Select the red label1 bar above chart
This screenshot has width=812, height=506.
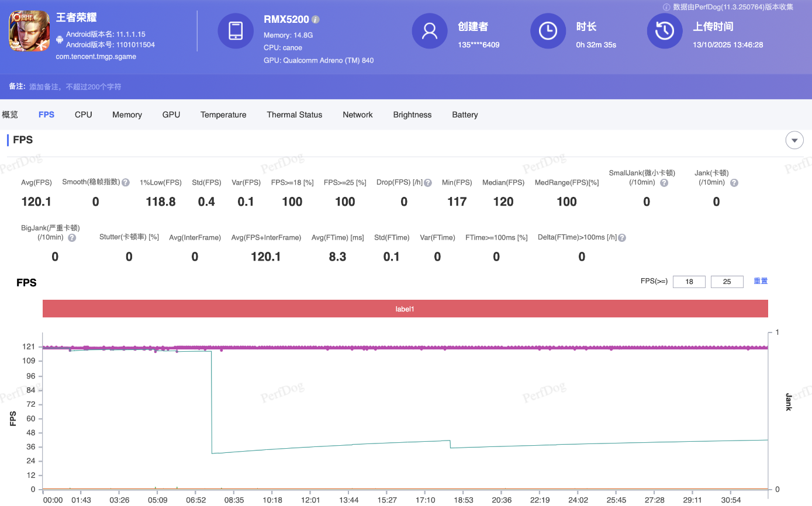tap(405, 309)
